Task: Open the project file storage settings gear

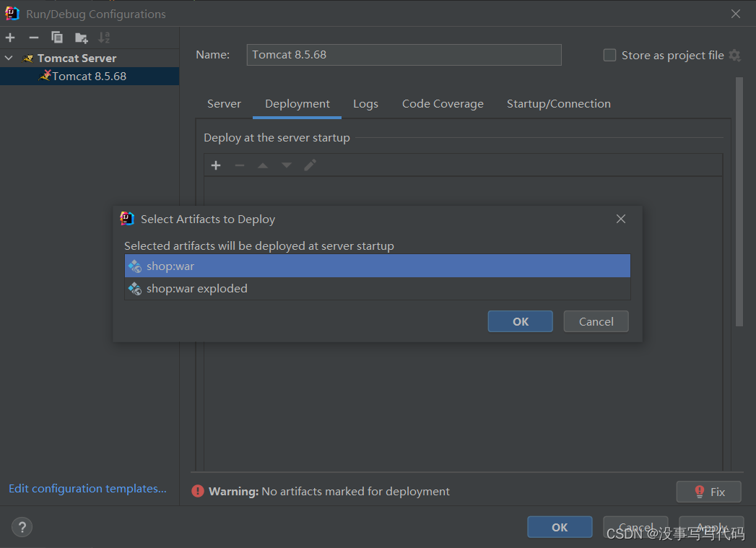Action: click(x=735, y=56)
